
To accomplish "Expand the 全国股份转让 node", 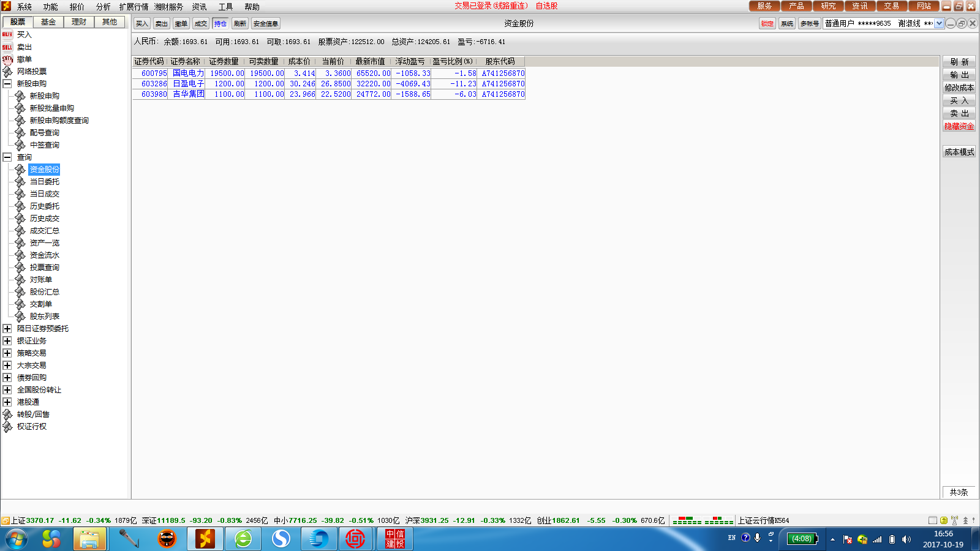I will pos(7,390).
